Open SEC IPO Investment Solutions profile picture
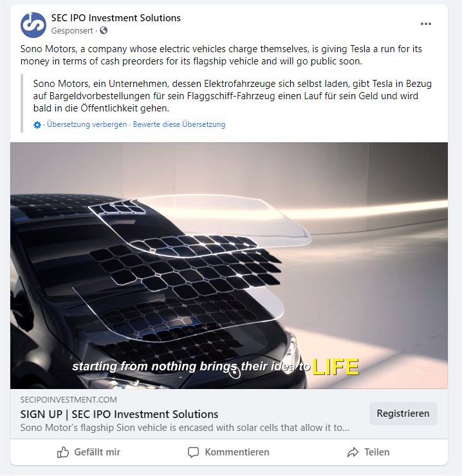462x476 pixels. (33, 25)
